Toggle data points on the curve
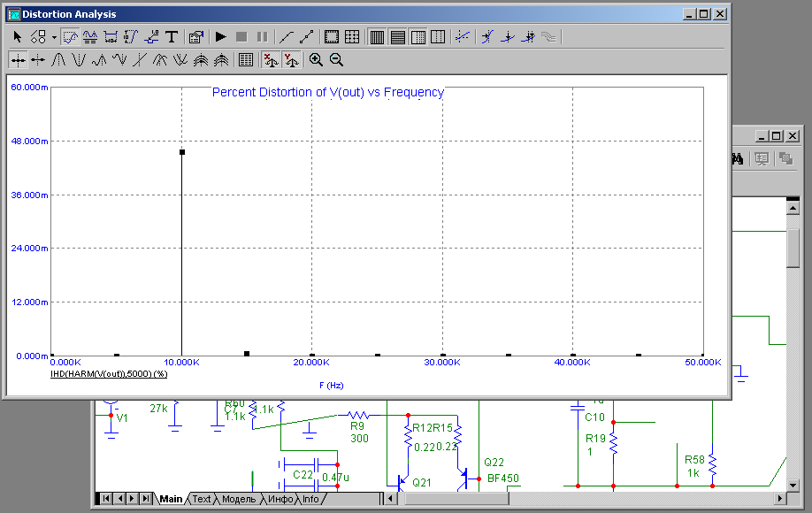812x513 pixels. 286,37
